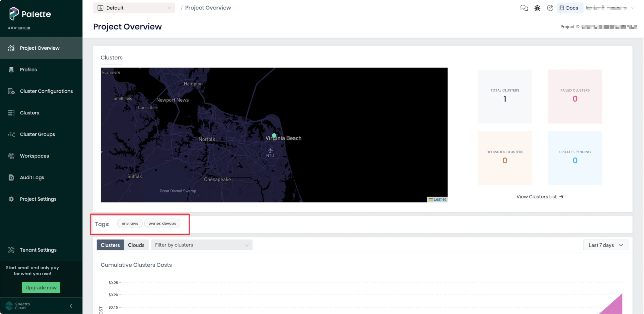Click the cluster marker near Virginia Beach
The width and height of the screenshot is (644, 314).
pyautogui.click(x=274, y=135)
